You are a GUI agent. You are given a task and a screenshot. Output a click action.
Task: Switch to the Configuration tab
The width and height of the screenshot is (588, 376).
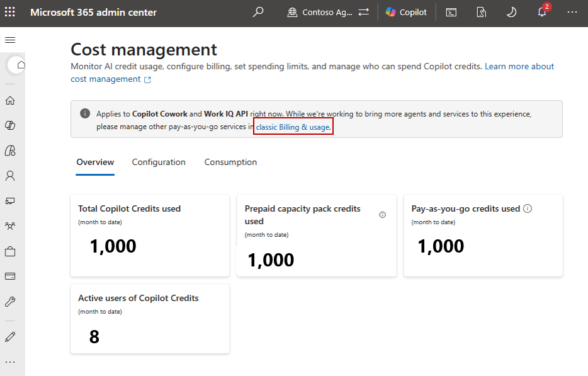click(x=159, y=162)
